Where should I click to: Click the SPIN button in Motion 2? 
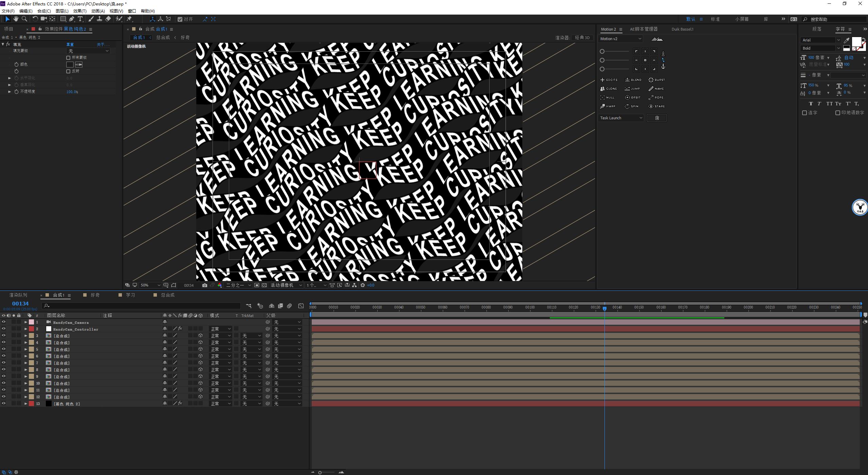coord(632,106)
